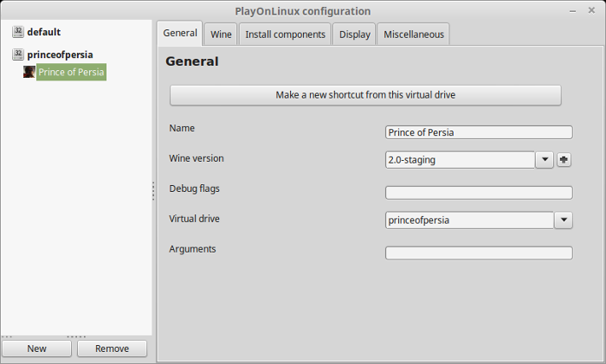
Task: Click the 32-bit drive icon beside default
Action: pos(18,32)
